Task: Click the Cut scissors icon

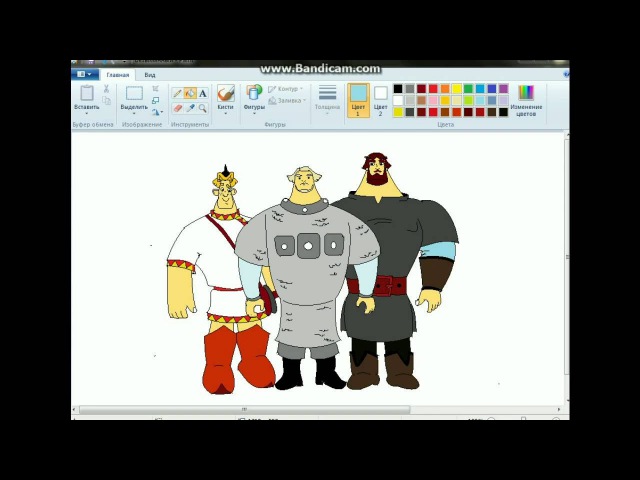Action: point(106,89)
